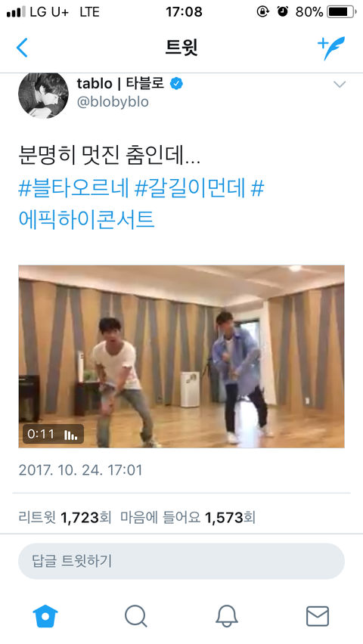The width and height of the screenshot is (363, 644).
Task: Open the tablo | 타블로 display name
Action: (120, 83)
